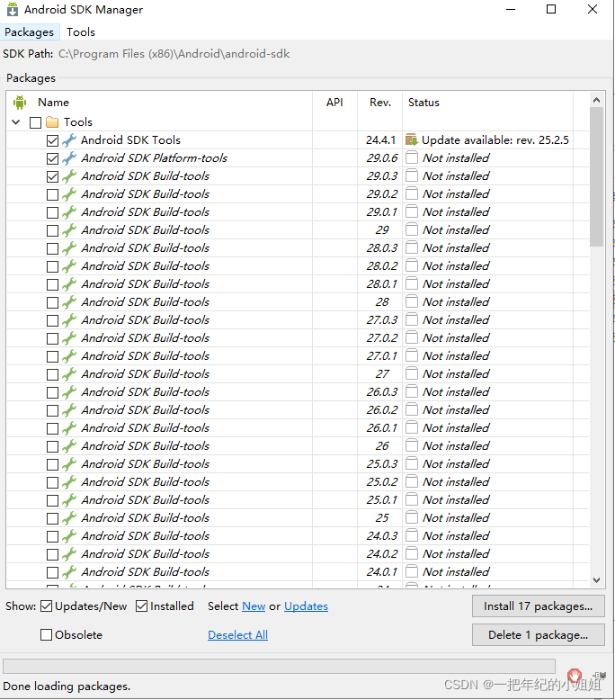The height and width of the screenshot is (700, 615).
Task: Click the not-installed icon on the 25.0.2 row
Action: pos(412,482)
